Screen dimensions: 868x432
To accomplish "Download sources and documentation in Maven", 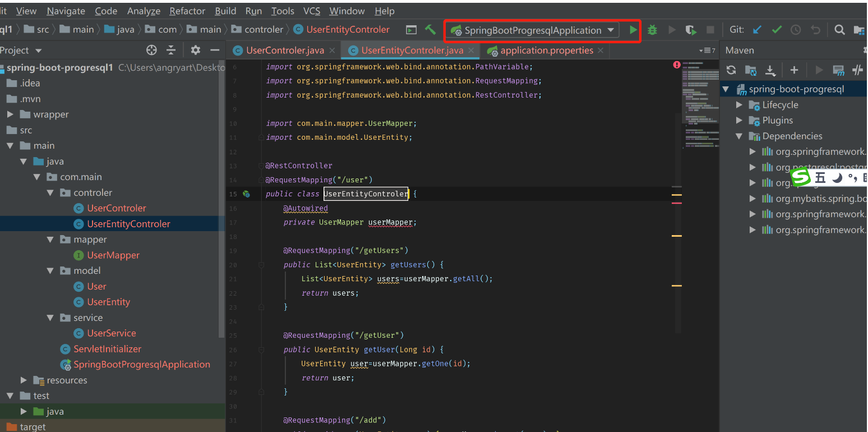I will 770,70.
